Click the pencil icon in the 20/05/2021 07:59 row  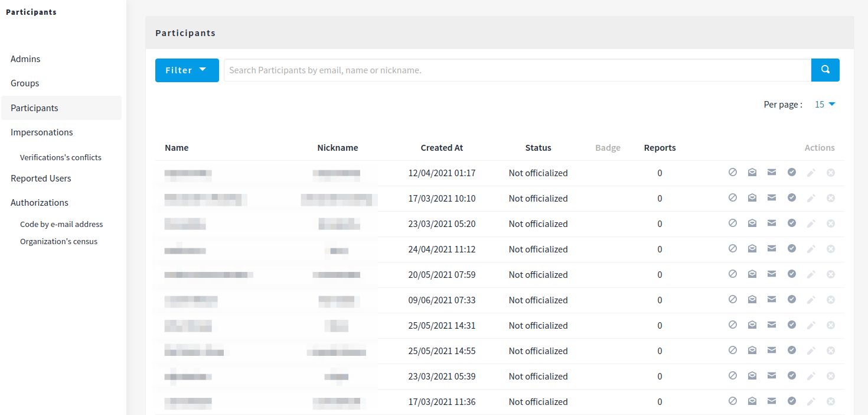(x=811, y=274)
